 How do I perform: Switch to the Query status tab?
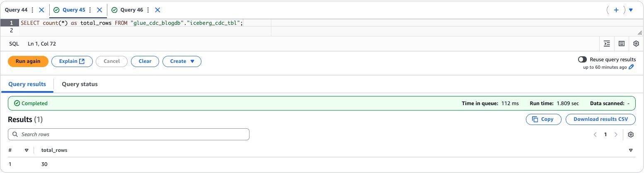(x=80, y=84)
